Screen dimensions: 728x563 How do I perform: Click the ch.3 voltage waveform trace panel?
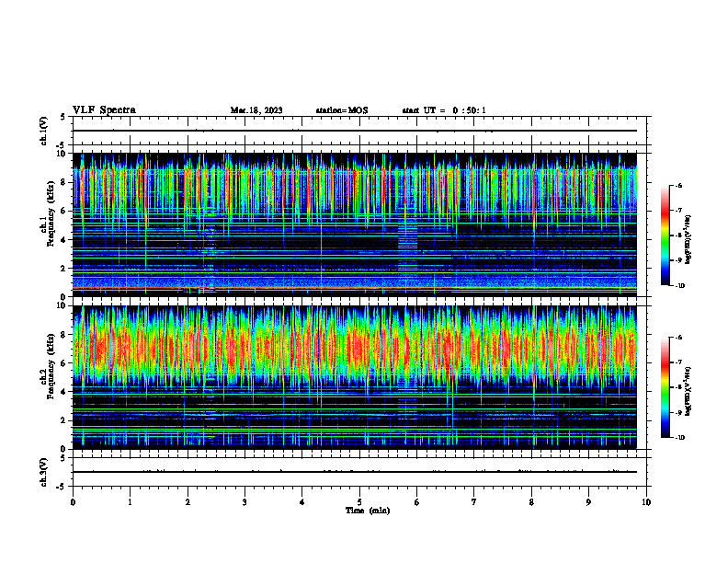pos(359,472)
